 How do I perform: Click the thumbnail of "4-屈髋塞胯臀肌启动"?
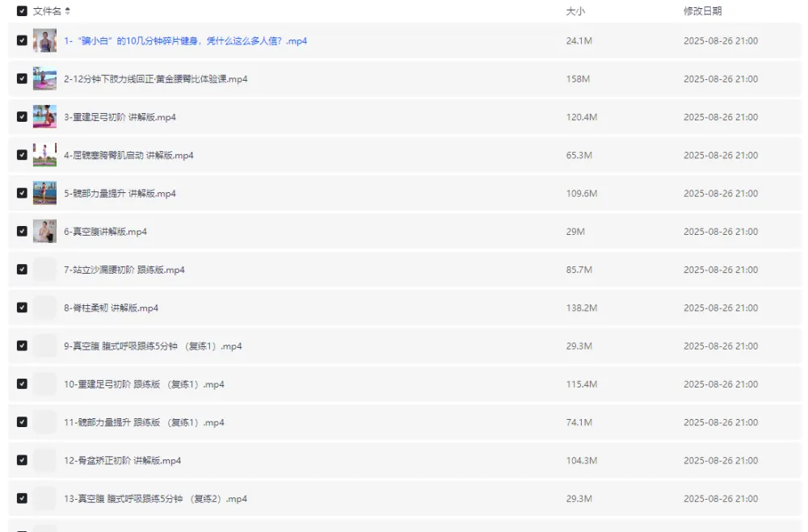tap(44, 155)
